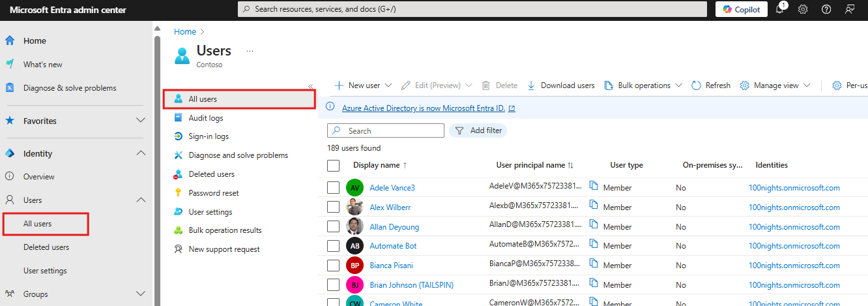The image size is (868, 306).
Task: Click the help question mark icon
Action: 826,10
